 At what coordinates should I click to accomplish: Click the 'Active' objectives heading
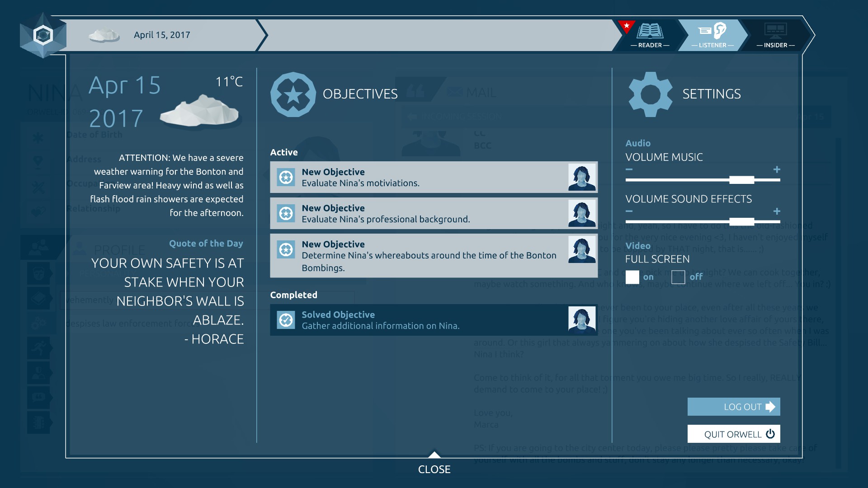(x=284, y=152)
